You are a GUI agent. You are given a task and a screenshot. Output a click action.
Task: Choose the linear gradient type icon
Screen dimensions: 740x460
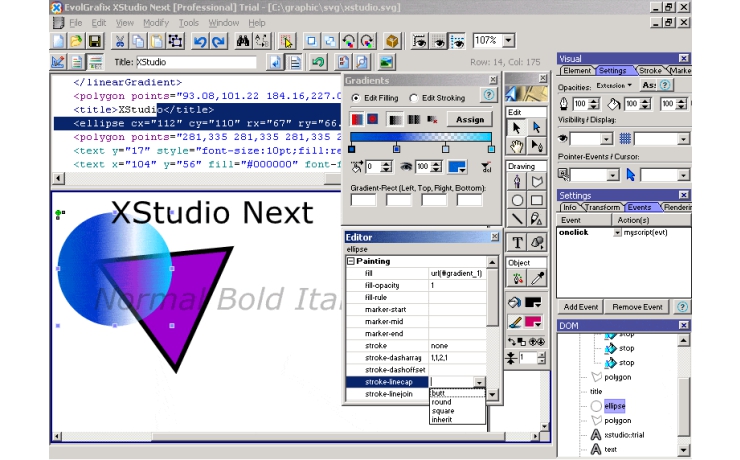click(x=357, y=119)
